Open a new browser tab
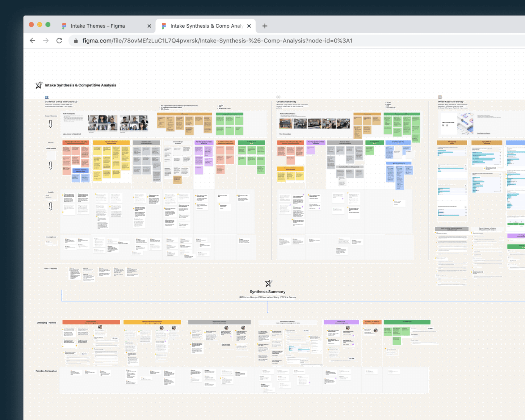The image size is (525, 420). click(265, 26)
